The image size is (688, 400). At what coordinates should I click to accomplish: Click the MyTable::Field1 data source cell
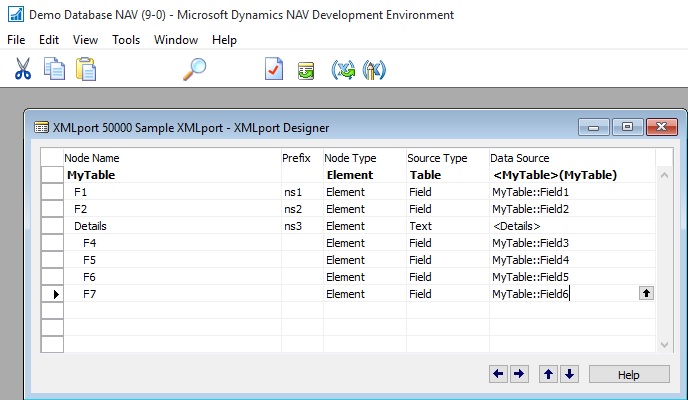(x=572, y=192)
